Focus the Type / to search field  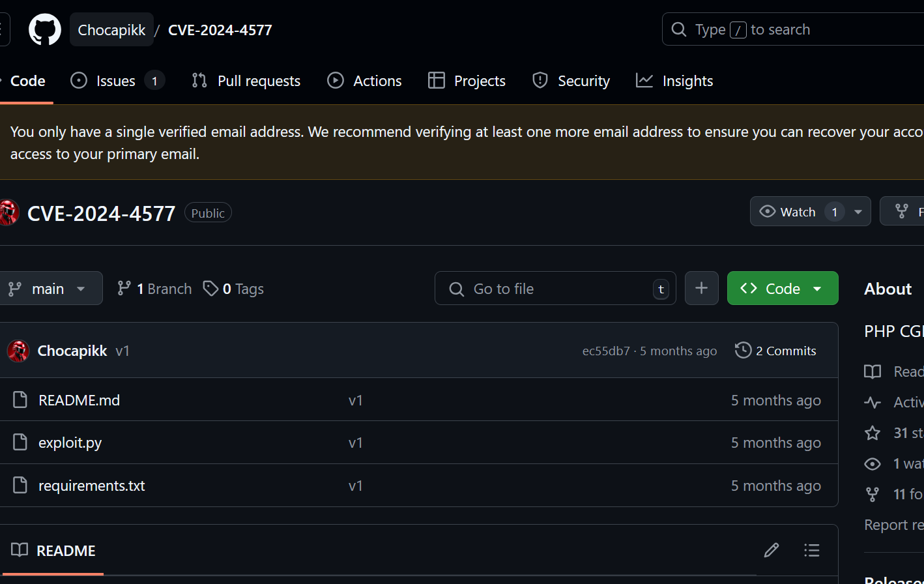[x=793, y=29]
